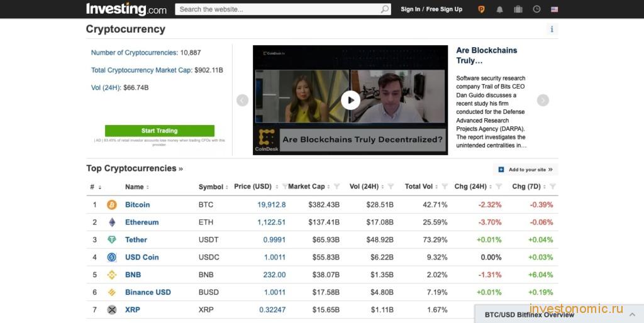Screen dimensions: 644x323
Task: Click the BNB coin icon
Action: click(112, 275)
